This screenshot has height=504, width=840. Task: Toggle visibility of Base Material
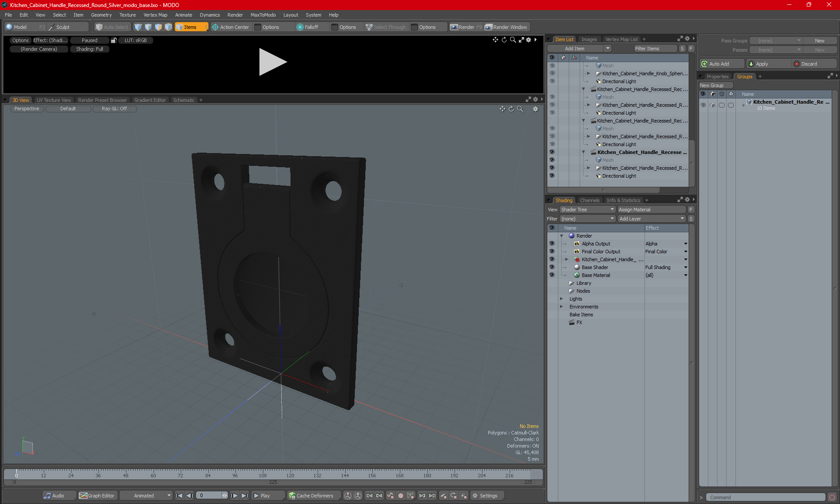[552, 275]
